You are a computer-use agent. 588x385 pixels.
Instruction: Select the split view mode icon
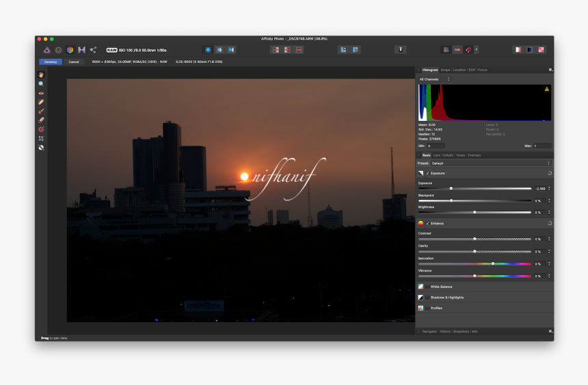219,50
